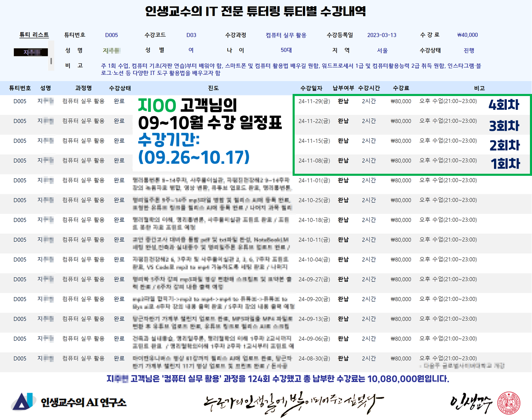Screen dimensions: 532x420
Task: Click the 수강상태 field value 진행
Action: (x=469, y=50)
